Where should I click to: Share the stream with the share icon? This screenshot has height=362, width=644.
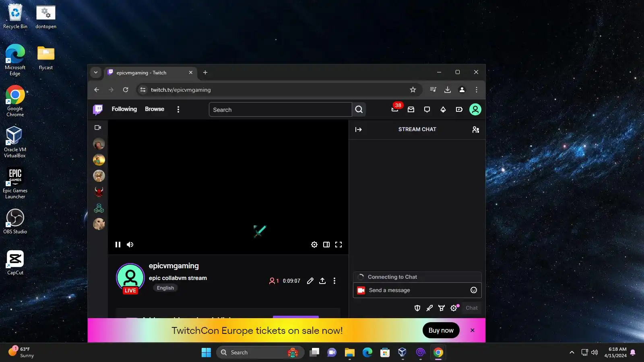(322, 281)
